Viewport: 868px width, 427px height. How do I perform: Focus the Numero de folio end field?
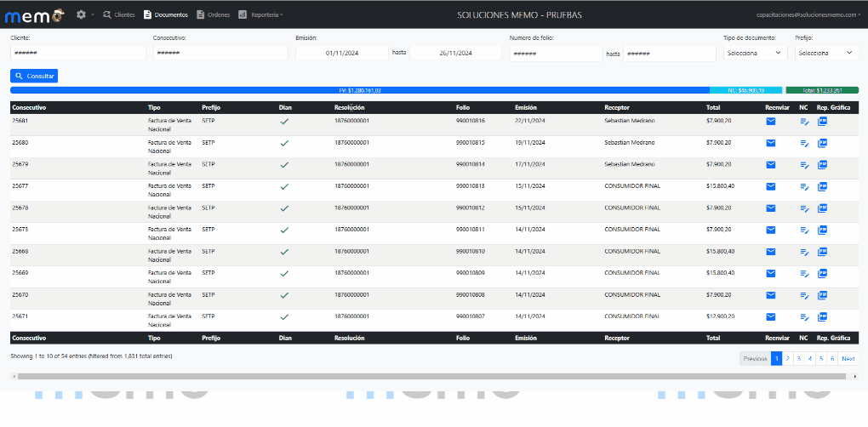pyautogui.click(x=669, y=54)
